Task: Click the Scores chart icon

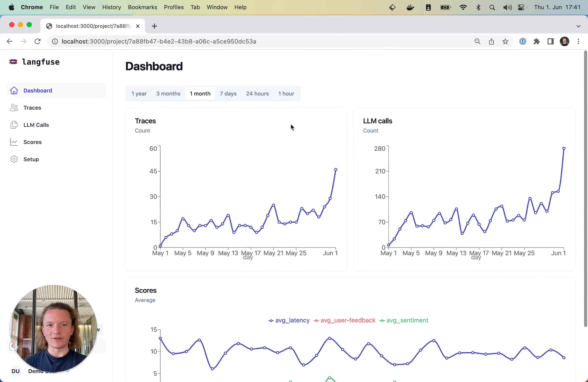Action: [14, 142]
